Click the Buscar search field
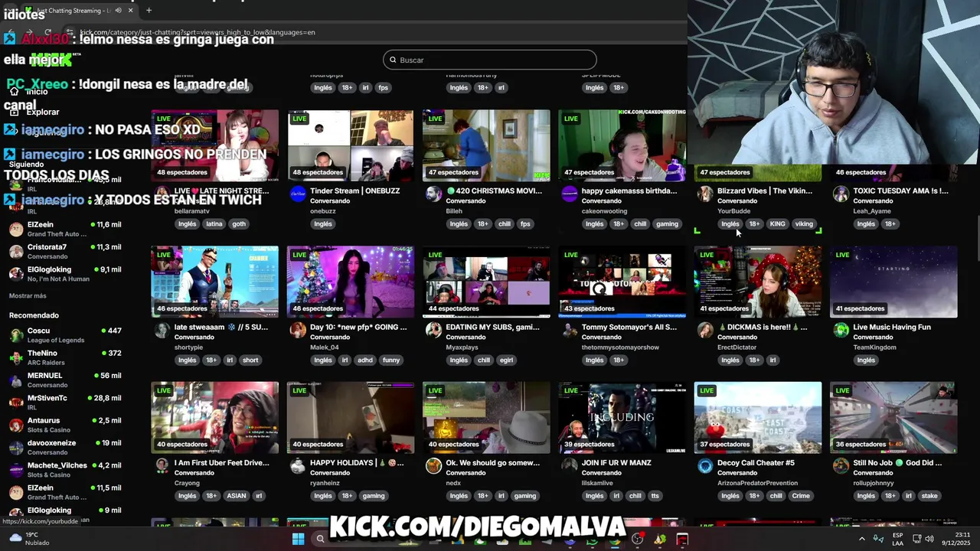Viewport: 980px width, 551px height. point(490,60)
